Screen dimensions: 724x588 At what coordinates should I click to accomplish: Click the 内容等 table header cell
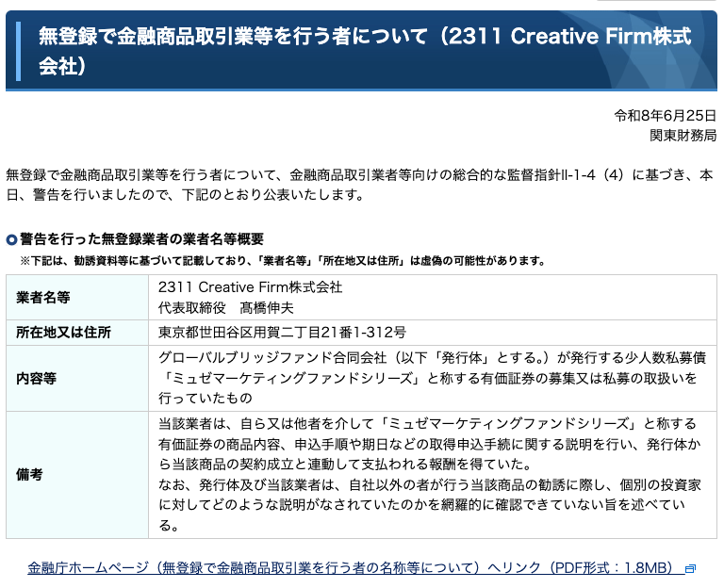77,379
